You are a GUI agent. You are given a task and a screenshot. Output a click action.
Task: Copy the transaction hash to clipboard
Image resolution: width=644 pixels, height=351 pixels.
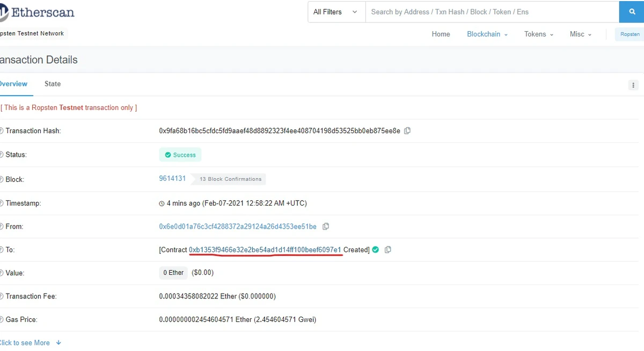coord(407,131)
